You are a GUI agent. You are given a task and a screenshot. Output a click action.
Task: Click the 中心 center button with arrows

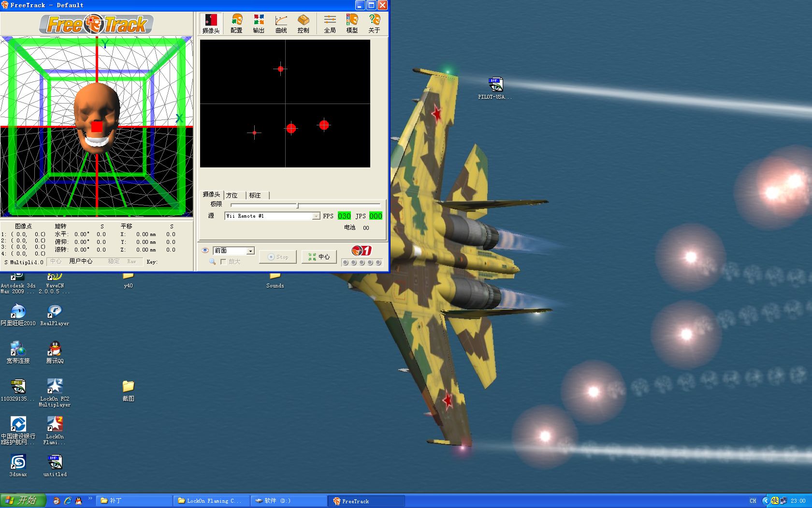point(319,257)
